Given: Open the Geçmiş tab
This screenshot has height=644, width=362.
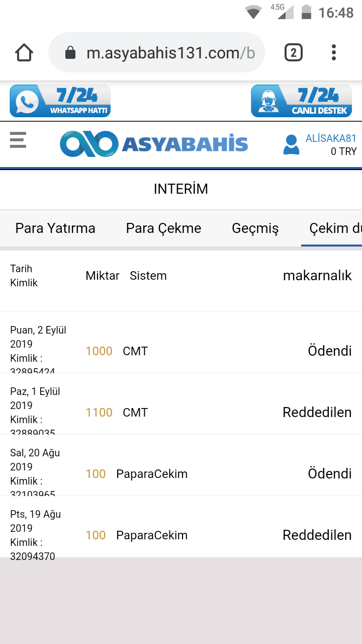Looking at the screenshot, I should tap(255, 228).
